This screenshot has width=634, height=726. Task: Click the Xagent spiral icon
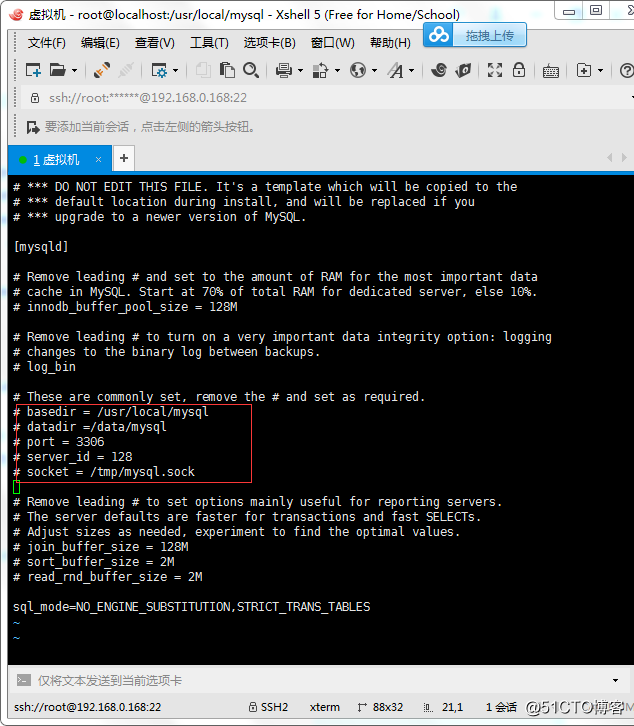pos(439,70)
